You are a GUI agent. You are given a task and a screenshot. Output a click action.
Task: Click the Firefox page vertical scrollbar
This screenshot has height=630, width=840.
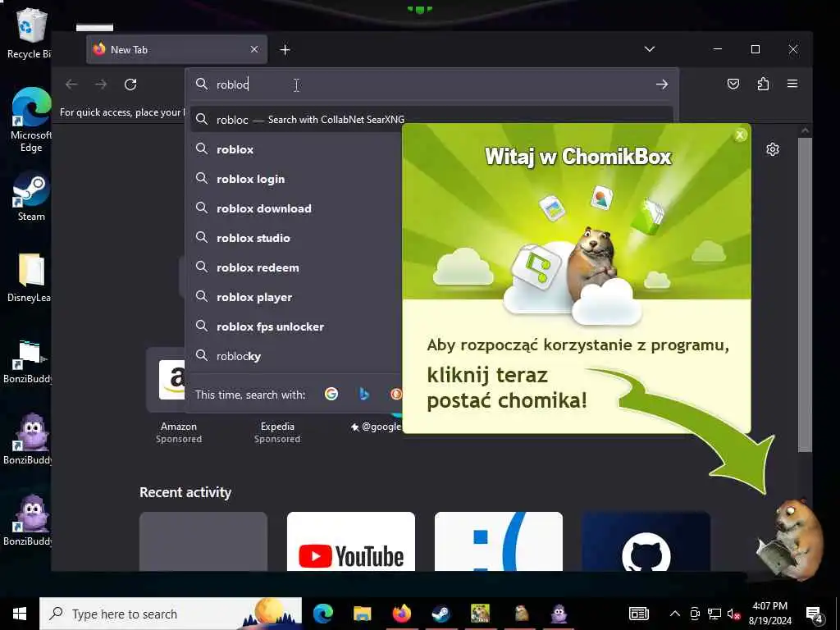pos(805,294)
